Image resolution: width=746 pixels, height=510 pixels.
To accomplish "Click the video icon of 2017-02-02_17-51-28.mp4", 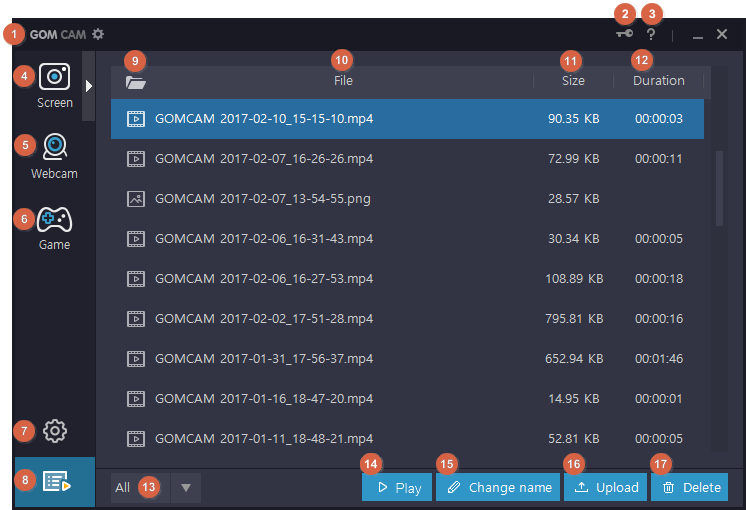I will [x=136, y=319].
